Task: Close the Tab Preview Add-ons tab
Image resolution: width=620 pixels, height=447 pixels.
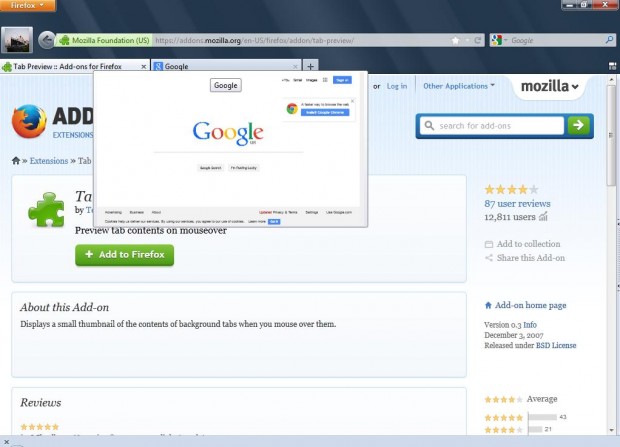Action: (x=144, y=67)
